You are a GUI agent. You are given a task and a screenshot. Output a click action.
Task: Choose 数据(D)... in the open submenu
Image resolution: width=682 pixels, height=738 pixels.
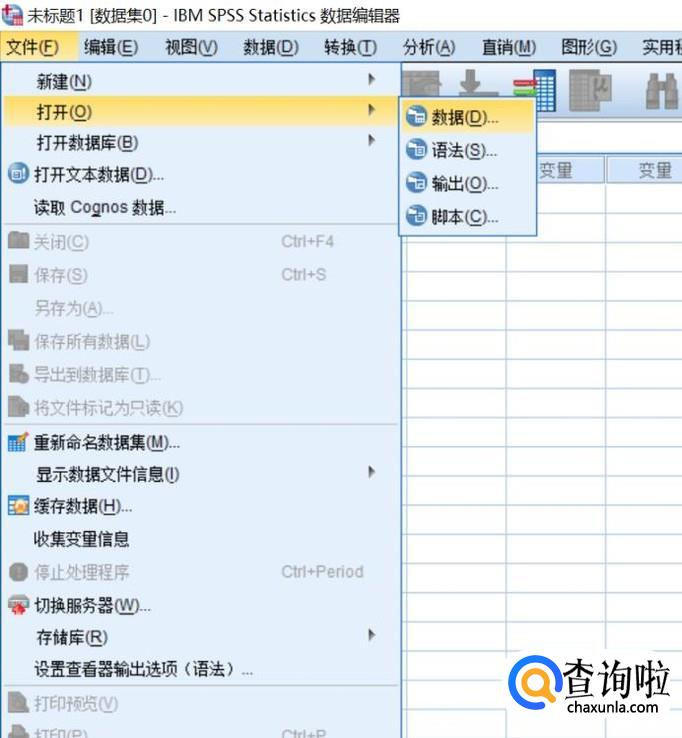point(468,117)
